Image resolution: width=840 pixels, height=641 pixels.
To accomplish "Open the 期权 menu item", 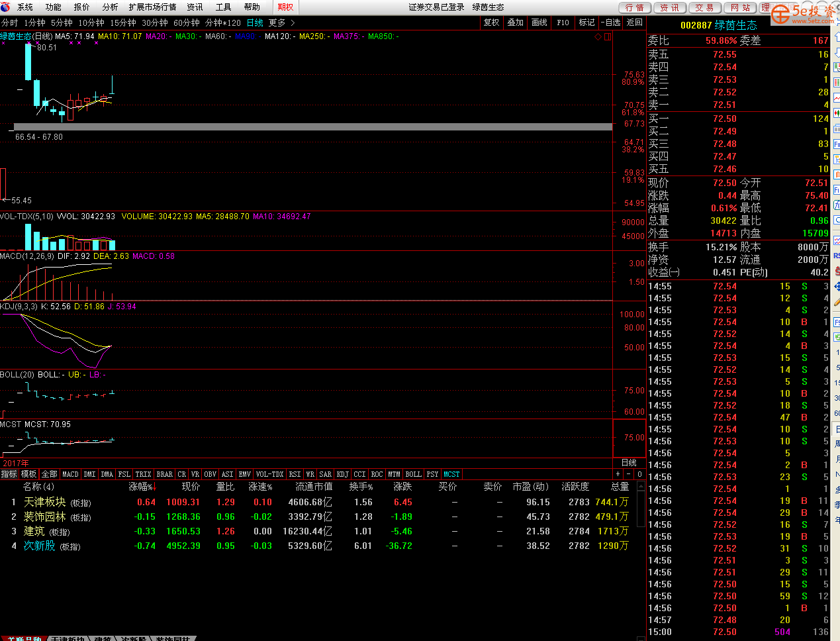I will point(286,7).
